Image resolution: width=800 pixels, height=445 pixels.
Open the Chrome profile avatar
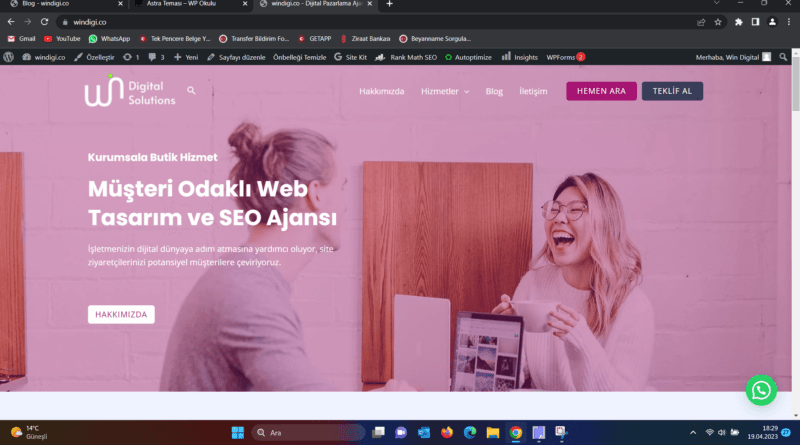point(772,22)
